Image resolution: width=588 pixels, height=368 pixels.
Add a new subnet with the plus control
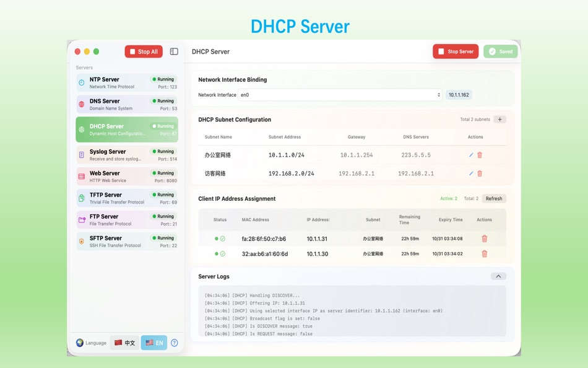click(499, 118)
